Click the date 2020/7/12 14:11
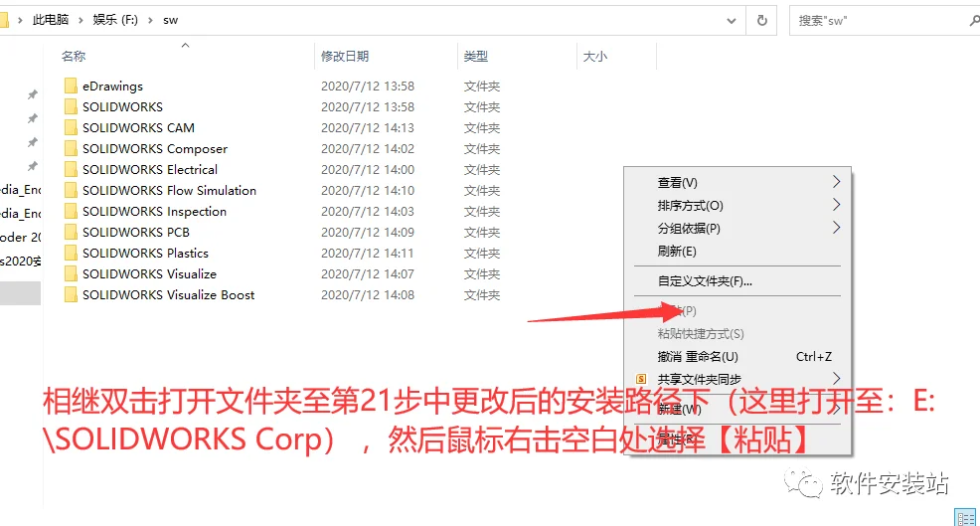This screenshot has height=526, width=980. pyautogui.click(x=368, y=253)
